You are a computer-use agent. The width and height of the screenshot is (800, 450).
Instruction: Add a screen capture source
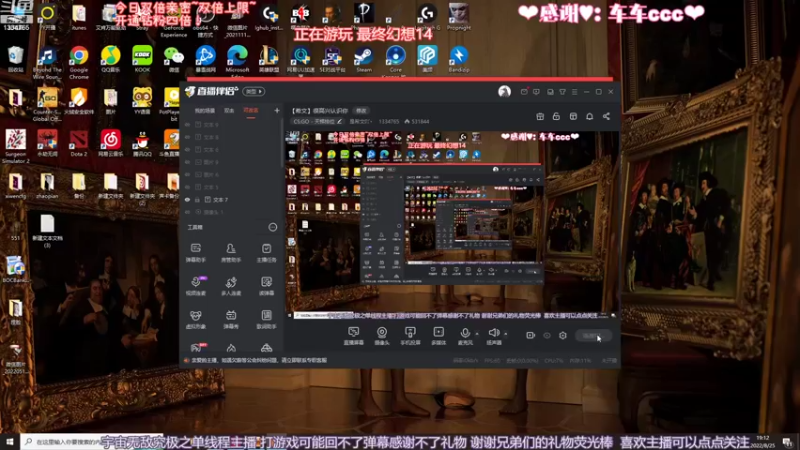tap(354, 336)
